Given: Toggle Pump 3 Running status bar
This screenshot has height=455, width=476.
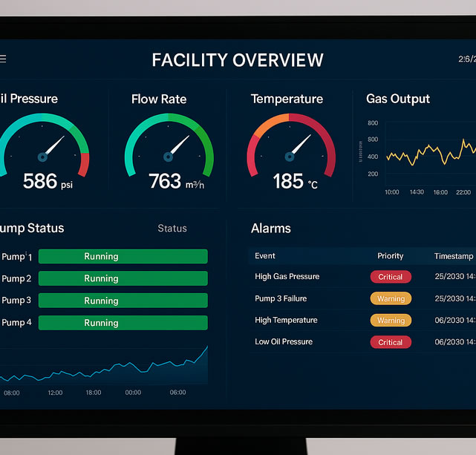Looking at the screenshot, I should point(123,301).
